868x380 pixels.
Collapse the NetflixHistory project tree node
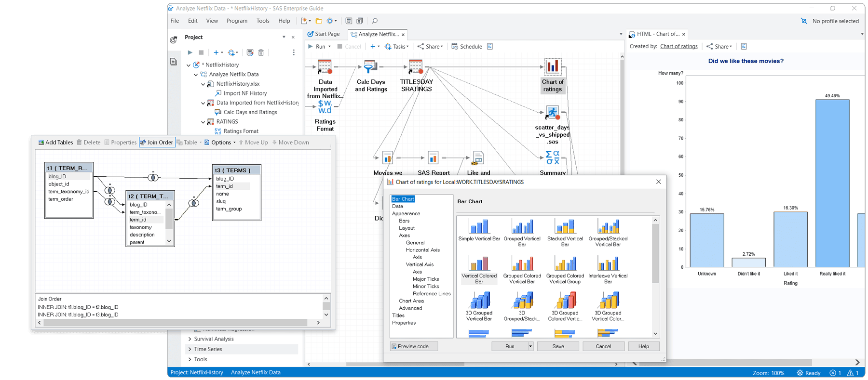pyautogui.click(x=189, y=65)
